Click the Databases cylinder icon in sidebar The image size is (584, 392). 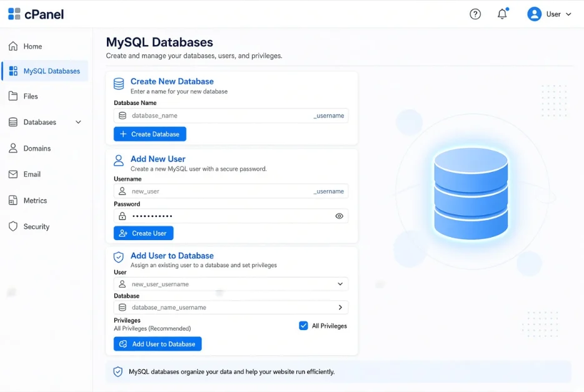point(13,122)
